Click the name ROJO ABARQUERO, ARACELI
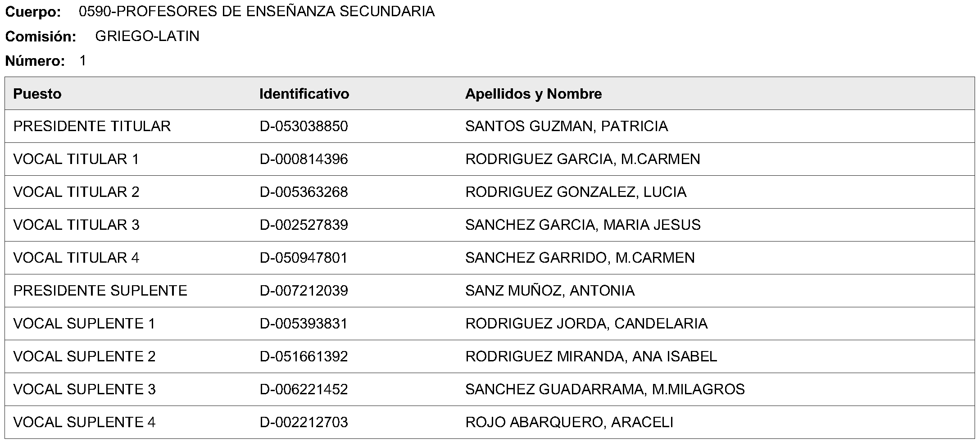This screenshot has width=980, height=447. [569, 422]
